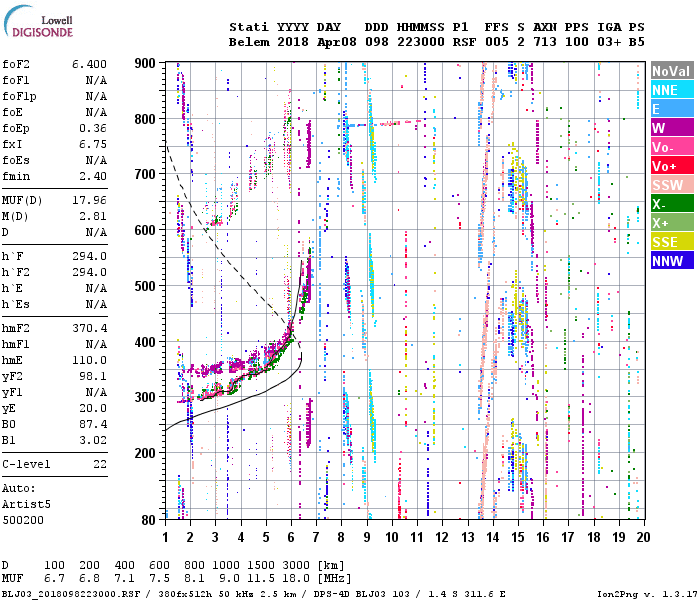This screenshot has width=700, height=600.
Task: Select the SSE yellow legend swatch
Action: click(x=672, y=242)
